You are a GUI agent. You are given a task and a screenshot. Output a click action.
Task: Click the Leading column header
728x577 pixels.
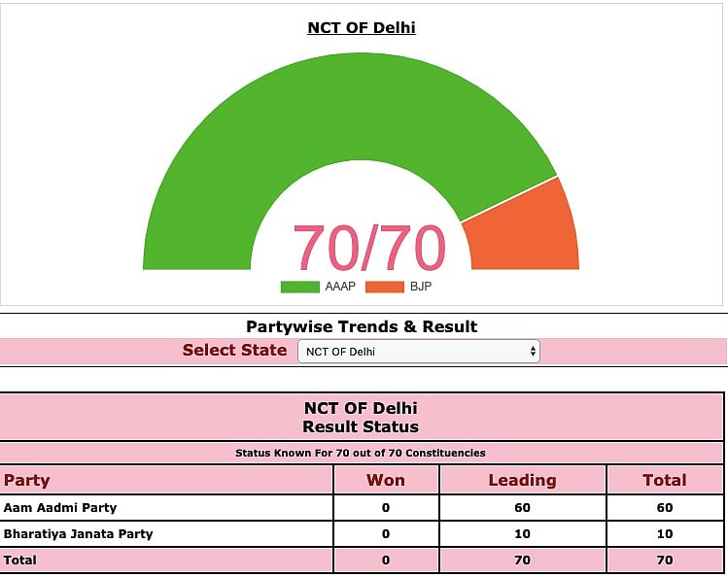[x=522, y=480]
